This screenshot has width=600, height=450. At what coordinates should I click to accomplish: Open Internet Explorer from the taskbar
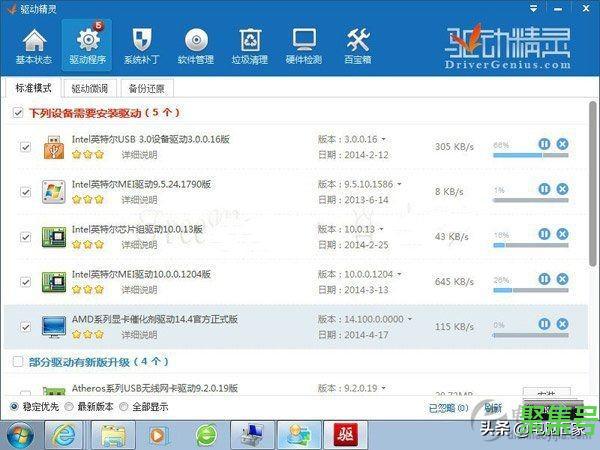[x=66, y=434]
